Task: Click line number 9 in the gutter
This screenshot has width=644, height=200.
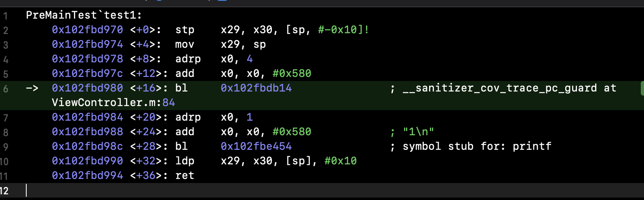Action: 5,147
